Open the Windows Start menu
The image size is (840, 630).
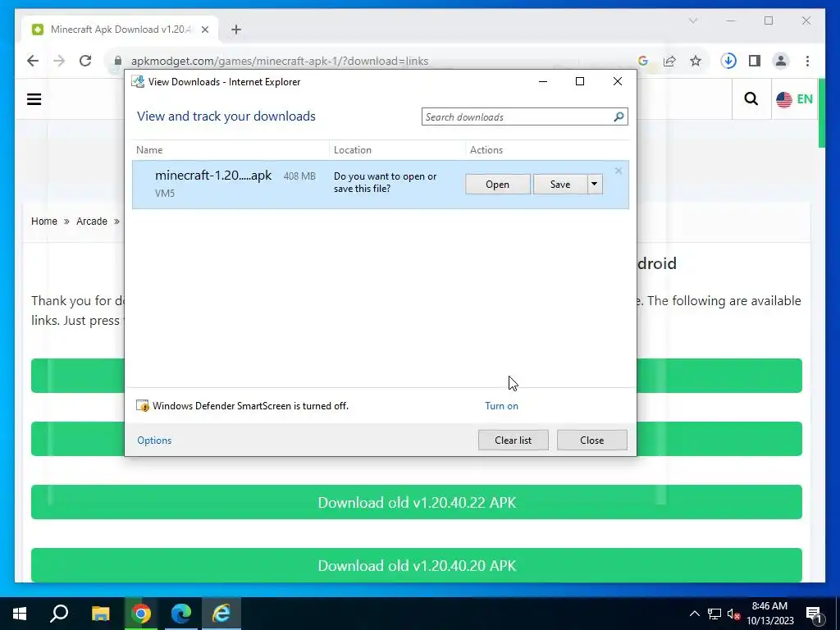tap(20, 614)
